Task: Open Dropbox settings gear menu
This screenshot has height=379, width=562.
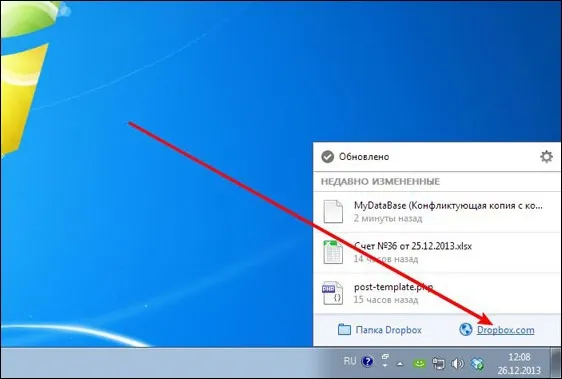Action: click(546, 157)
